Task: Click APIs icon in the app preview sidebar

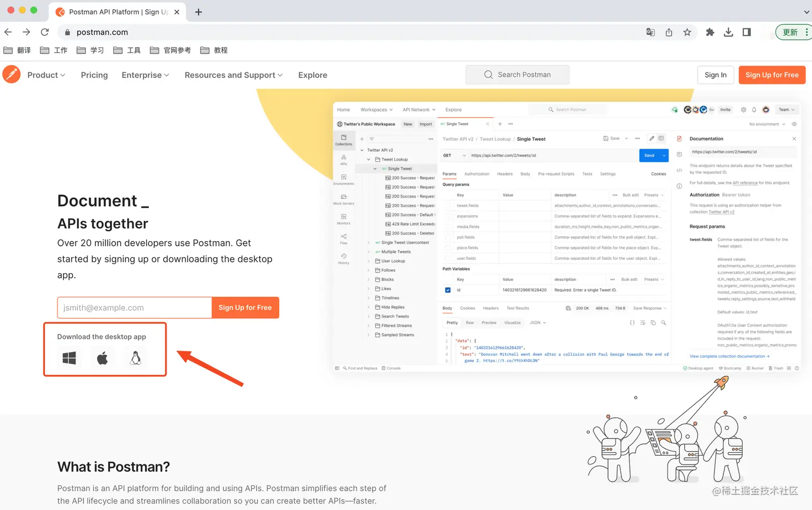Action: (344, 159)
